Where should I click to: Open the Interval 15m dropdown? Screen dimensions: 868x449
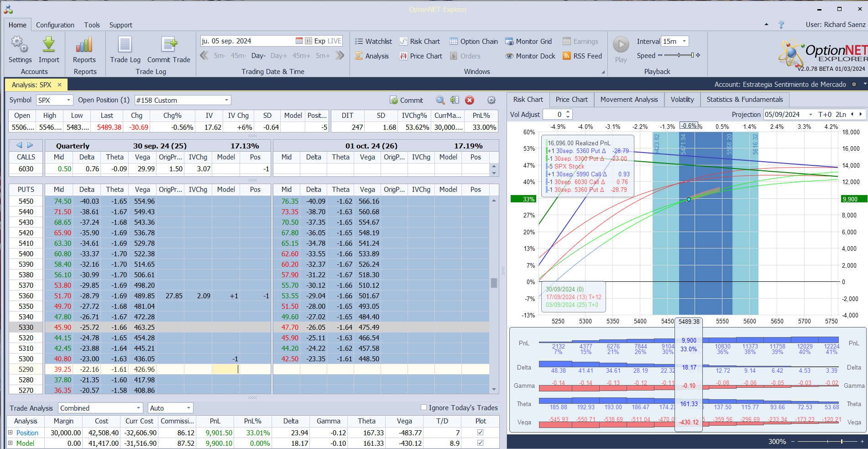(684, 41)
